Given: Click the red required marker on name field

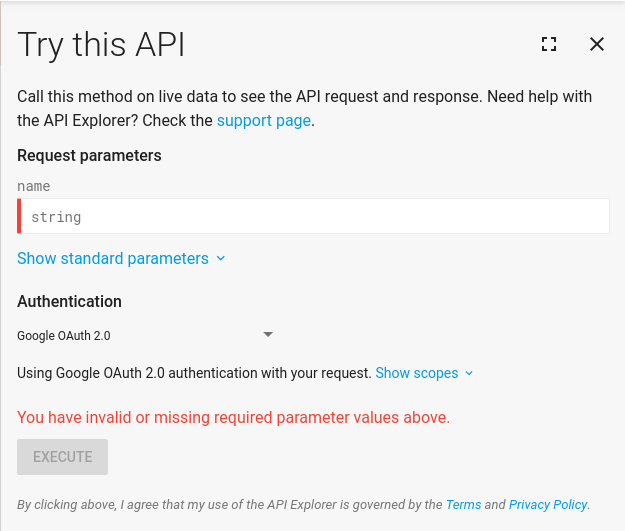Looking at the screenshot, I should pyautogui.click(x=19, y=217).
